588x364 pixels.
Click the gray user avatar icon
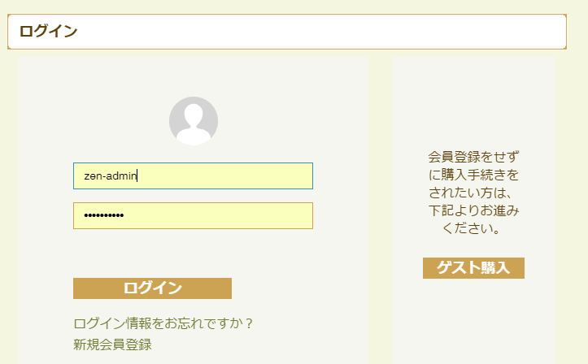click(x=194, y=121)
